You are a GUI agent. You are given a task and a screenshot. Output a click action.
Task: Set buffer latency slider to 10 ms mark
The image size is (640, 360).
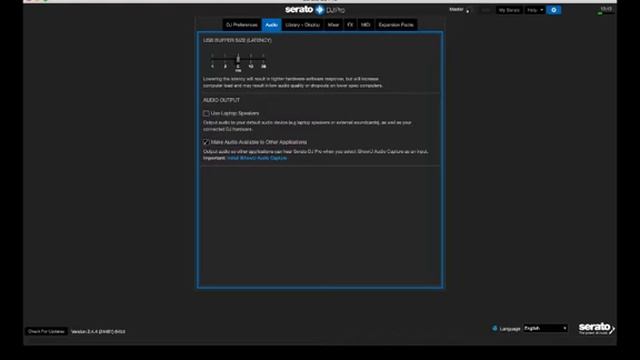[251, 59]
